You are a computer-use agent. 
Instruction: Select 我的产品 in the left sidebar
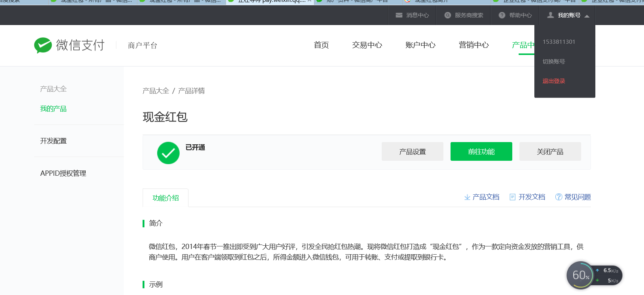pos(54,109)
